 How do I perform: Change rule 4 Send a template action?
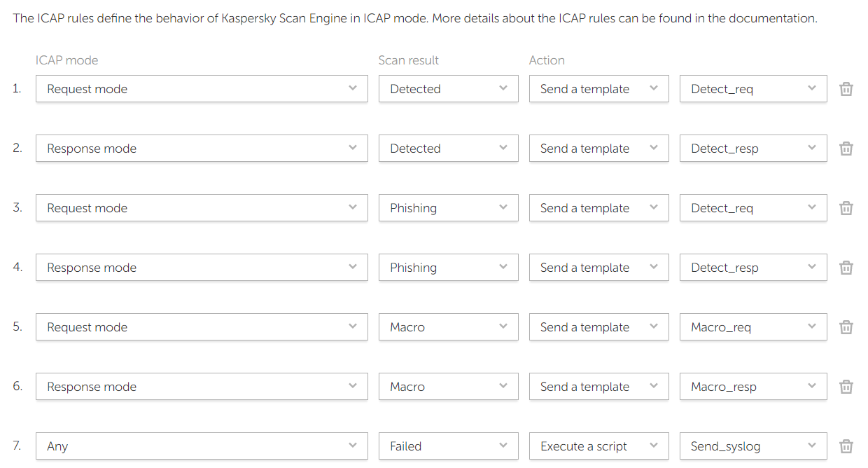(598, 268)
